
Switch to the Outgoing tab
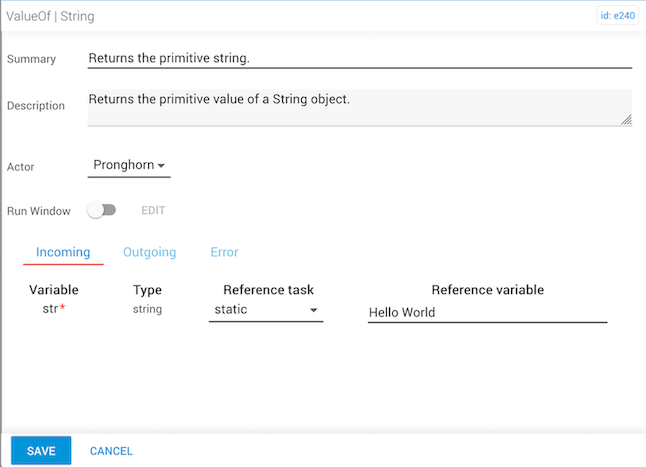tap(149, 252)
